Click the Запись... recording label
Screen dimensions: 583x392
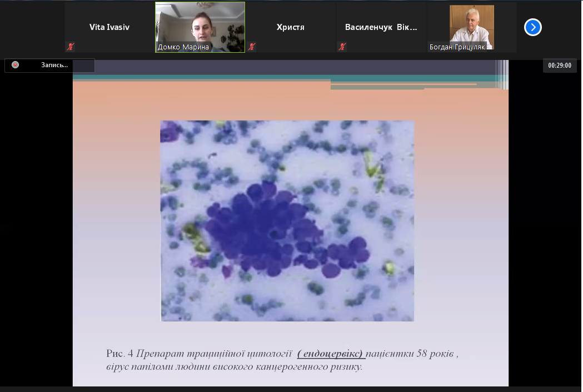[x=54, y=65]
